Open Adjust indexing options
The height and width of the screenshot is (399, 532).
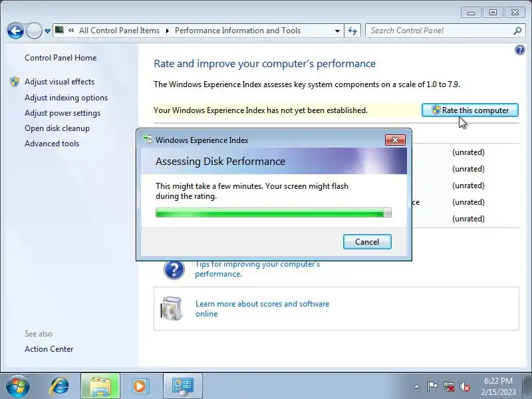click(66, 98)
